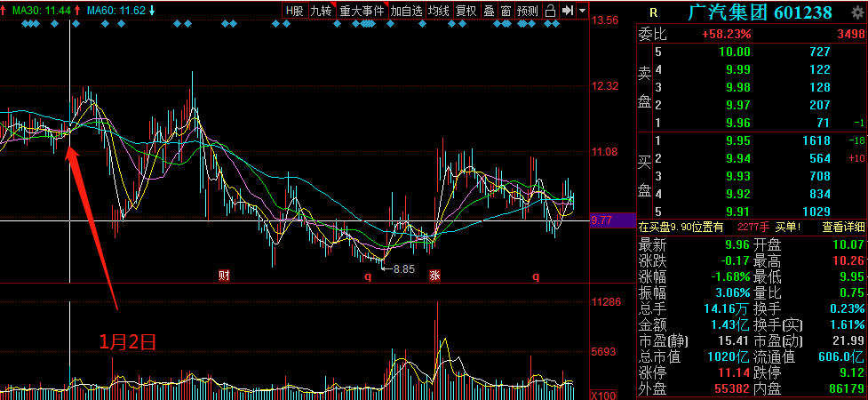Click the X100 volume unit label

pos(601,396)
